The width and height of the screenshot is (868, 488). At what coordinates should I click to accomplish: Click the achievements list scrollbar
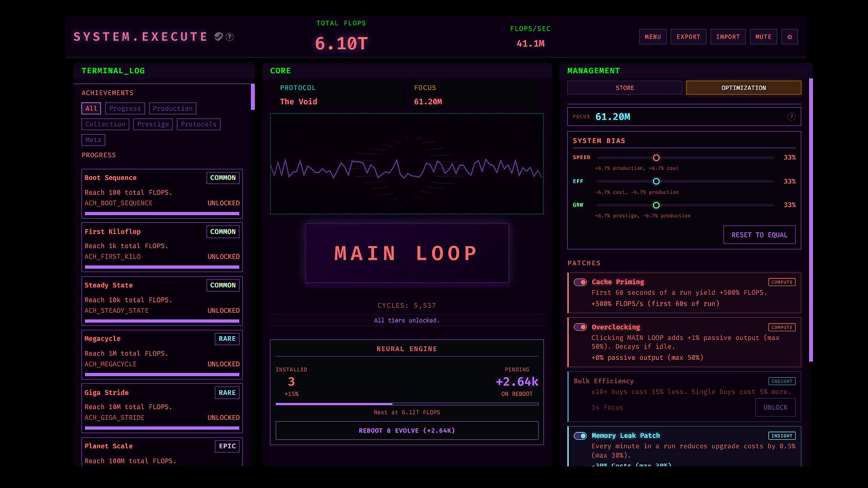click(x=253, y=97)
